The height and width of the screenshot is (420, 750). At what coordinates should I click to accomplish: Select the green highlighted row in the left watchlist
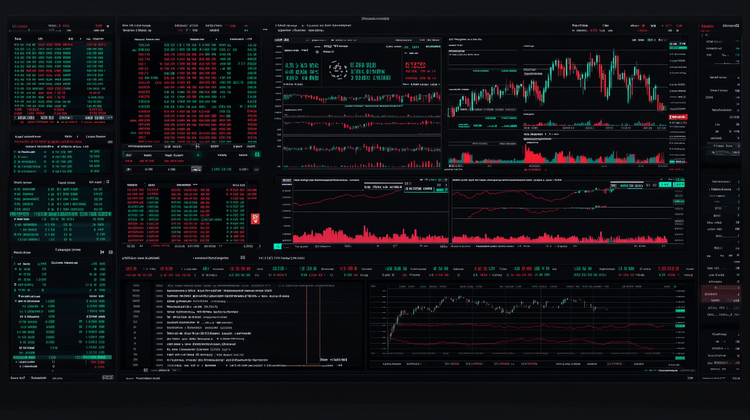click(61, 214)
